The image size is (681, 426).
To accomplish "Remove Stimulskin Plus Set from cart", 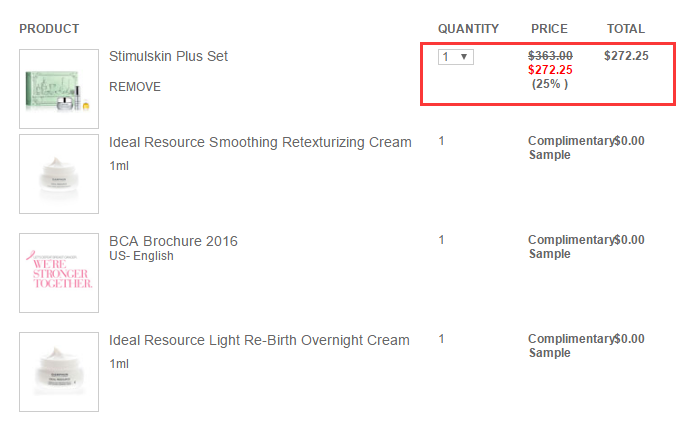I will coord(135,87).
